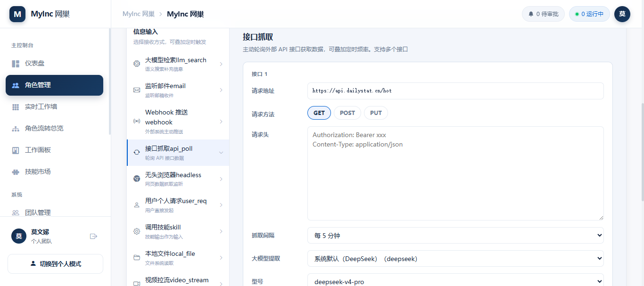The width and height of the screenshot is (644, 286).
Task: Open 角色流转总览 in the sidebar
Action: tap(54, 129)
